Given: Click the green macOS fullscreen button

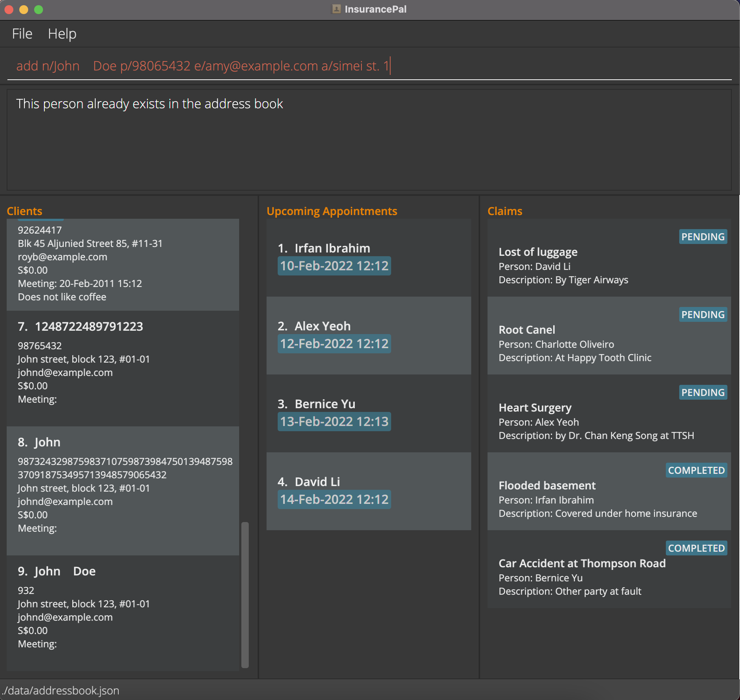Looking at the screenshot, I should pyautogui.click(x=39, y=10).
